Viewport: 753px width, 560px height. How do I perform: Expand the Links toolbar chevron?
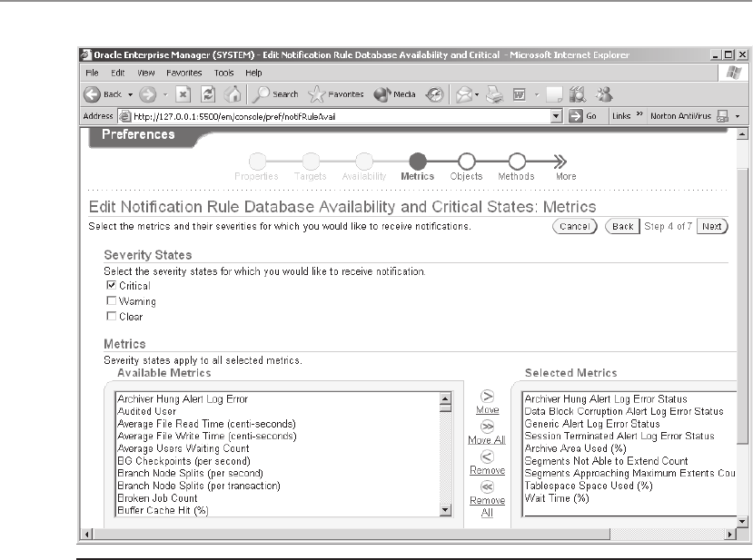pyautogui.click(x=639, y=114)
